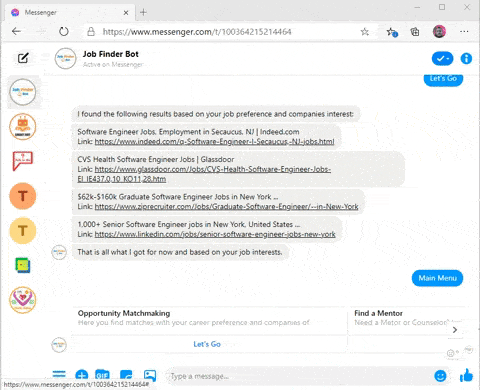Click the Let's Go bubble at the top
The width and height of the screenshot is (480, 390).
tap(443, 79)
